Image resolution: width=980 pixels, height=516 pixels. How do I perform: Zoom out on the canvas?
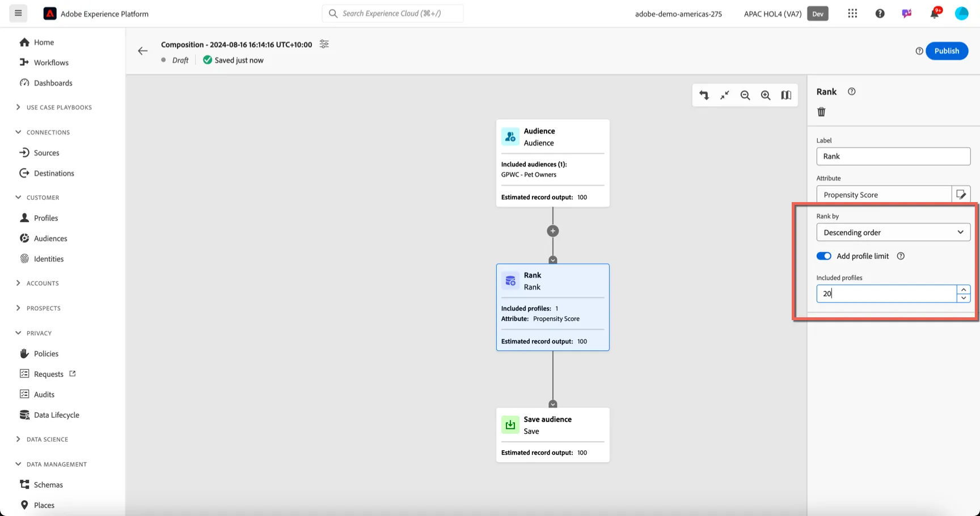pyautogui.click(x=745, y=95)
